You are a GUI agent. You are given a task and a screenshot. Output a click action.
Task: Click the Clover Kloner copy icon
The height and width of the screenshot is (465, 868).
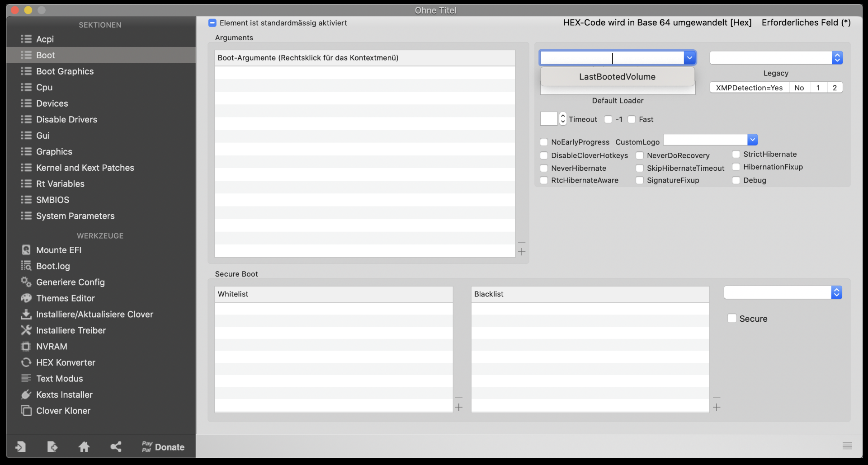point(26,411)
